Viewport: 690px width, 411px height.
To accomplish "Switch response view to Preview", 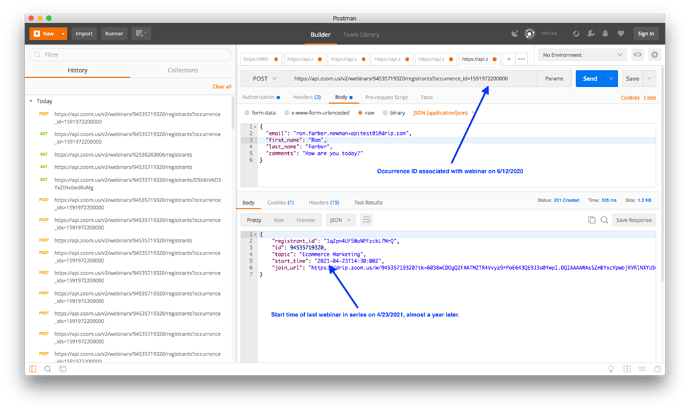I will coord(305,220).
